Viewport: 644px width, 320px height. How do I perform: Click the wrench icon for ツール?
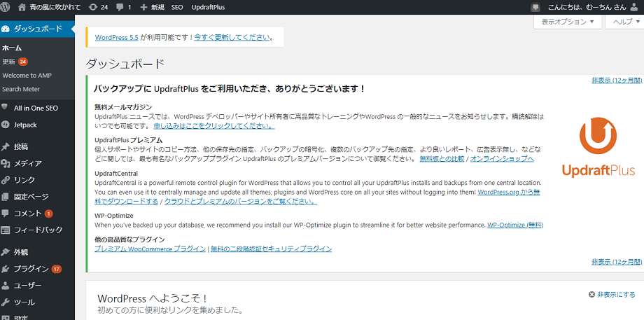(5, 302)
